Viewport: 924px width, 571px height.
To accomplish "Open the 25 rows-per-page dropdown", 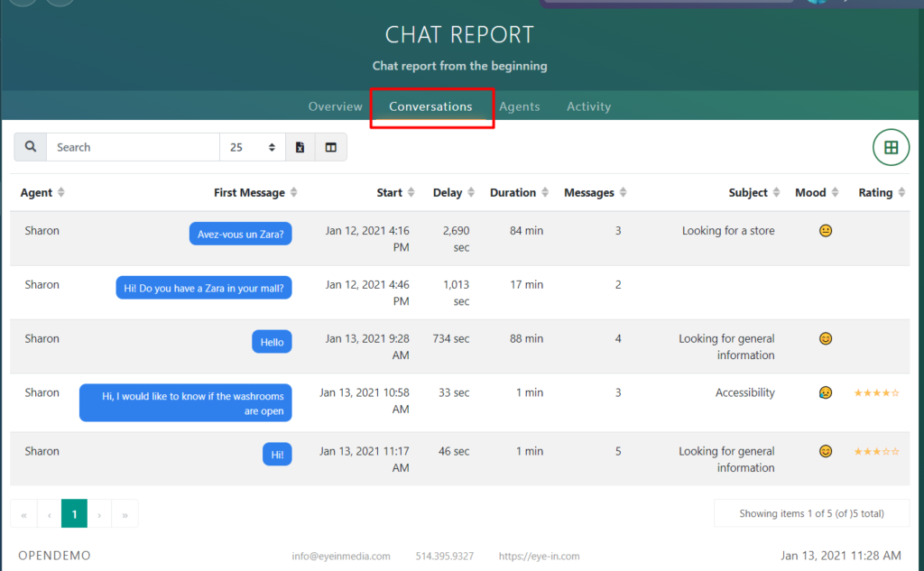I will tap(252, 147).
